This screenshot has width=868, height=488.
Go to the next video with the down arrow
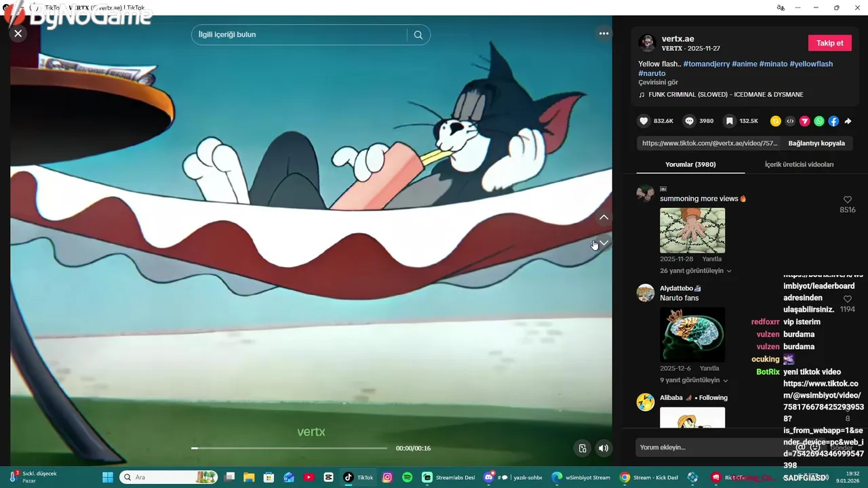[604, 243]
